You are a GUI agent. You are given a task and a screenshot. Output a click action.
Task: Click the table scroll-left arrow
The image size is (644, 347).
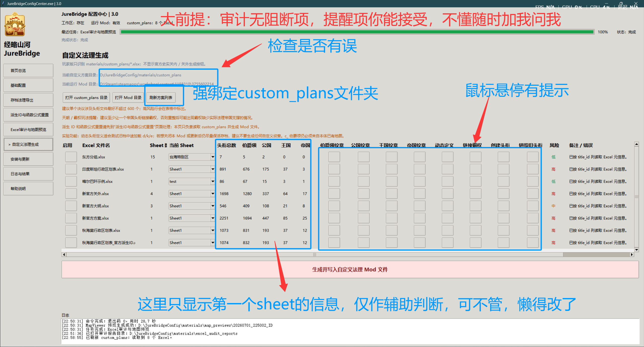pyautogui.click(x=64, y=255)
